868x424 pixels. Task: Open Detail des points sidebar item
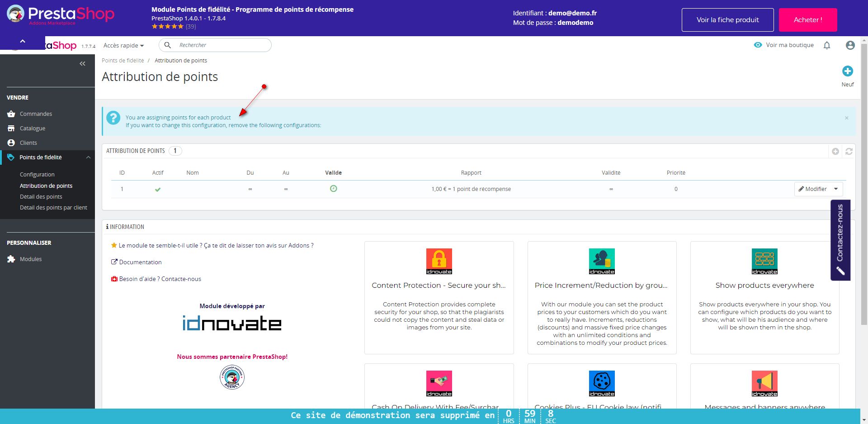point(41,197)
